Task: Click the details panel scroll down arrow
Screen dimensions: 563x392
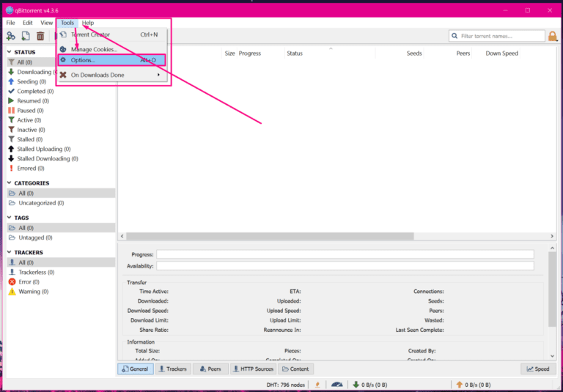Action: coord(552,356)
